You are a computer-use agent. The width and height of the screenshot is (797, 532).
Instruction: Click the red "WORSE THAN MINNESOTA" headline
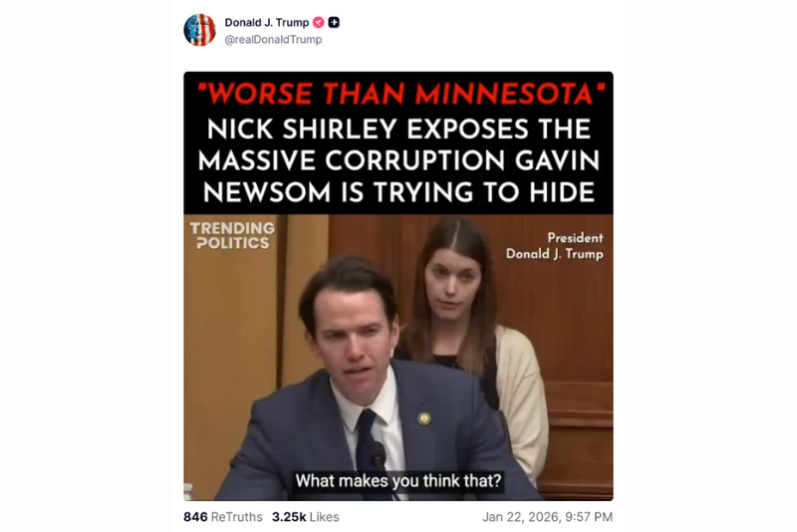[399, 94]
